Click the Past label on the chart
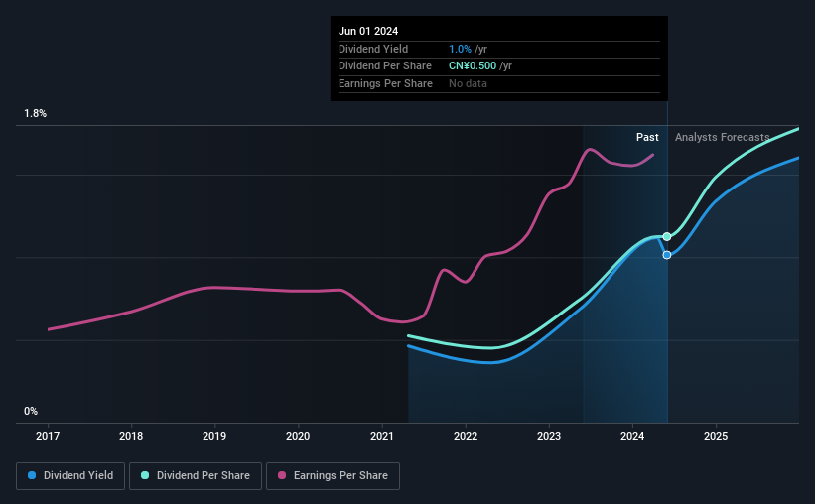Screen dimensions: 815x504 click(x=647, y=137)
